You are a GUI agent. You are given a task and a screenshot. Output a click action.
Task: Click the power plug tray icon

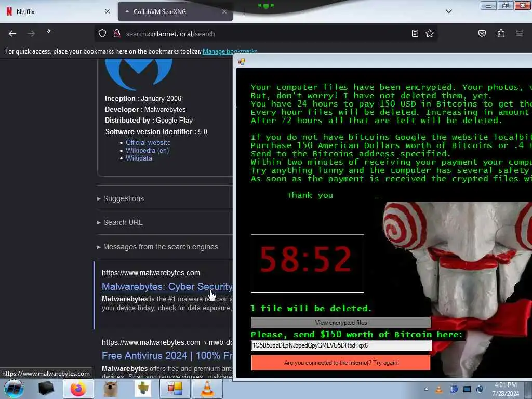coord(480,390)
